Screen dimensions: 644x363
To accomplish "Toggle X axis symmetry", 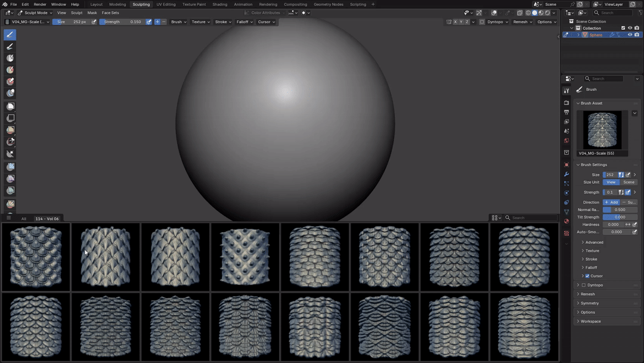I will click(455, 21).
